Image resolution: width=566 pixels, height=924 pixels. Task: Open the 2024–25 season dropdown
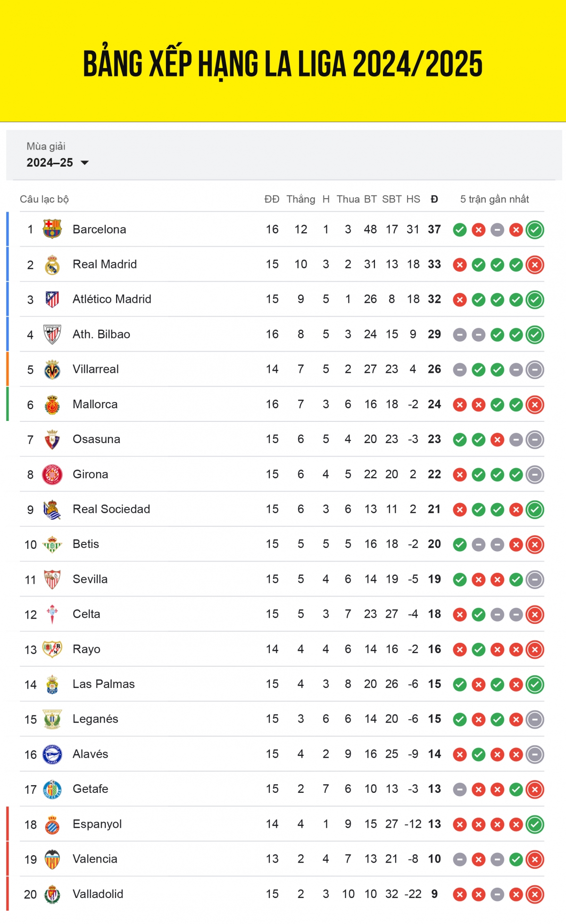(x=58, y=163)
